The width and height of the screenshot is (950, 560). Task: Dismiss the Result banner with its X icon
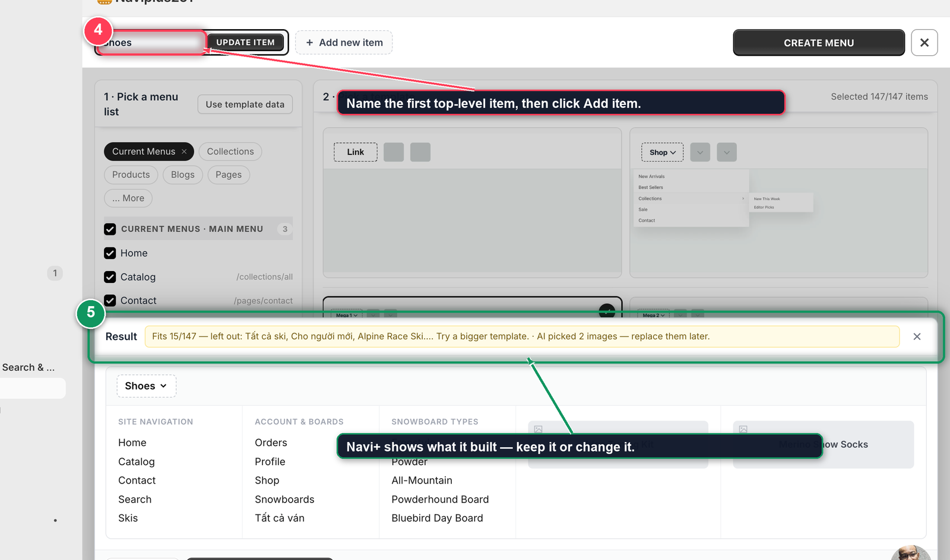(x=917, y=336)
